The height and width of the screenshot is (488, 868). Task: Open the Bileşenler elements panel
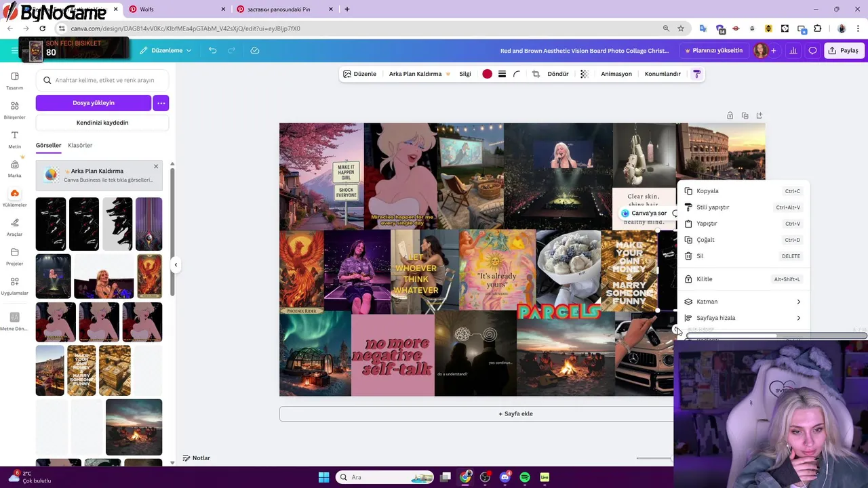pyautogui.click(x=14, y=110)
